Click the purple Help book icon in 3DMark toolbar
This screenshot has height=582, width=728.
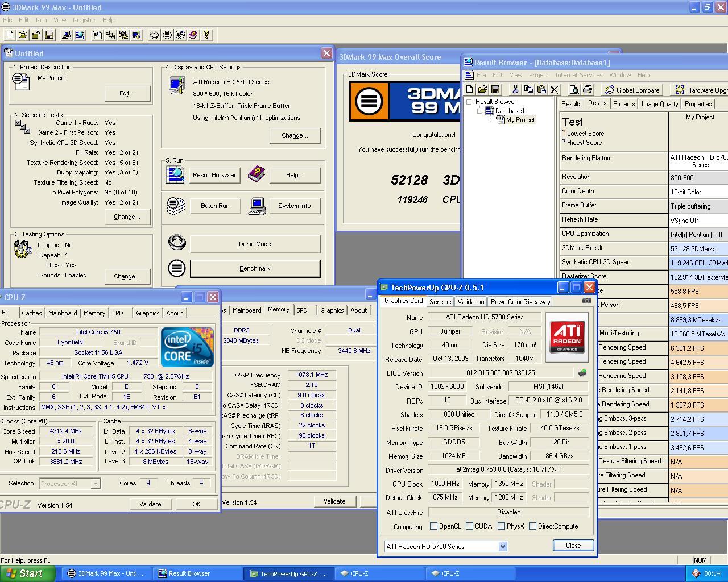coord(193,35)
